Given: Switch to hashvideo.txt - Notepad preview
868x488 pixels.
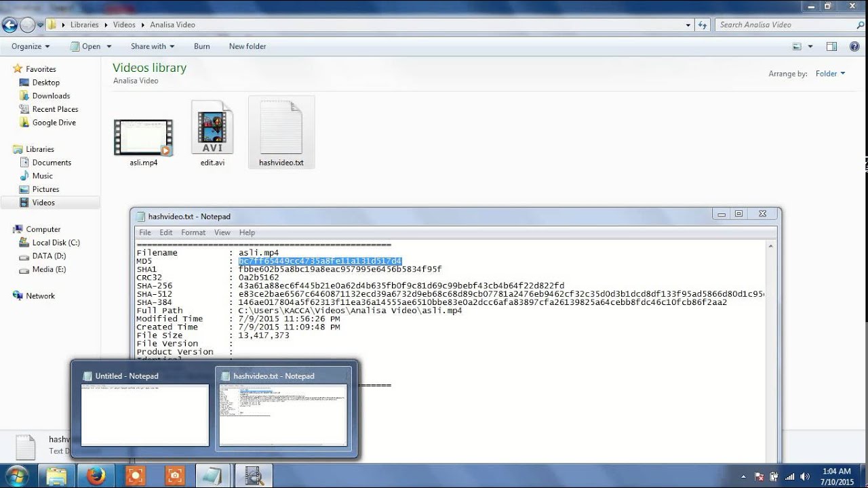Looking at the screenshot, I should point(283,409).
